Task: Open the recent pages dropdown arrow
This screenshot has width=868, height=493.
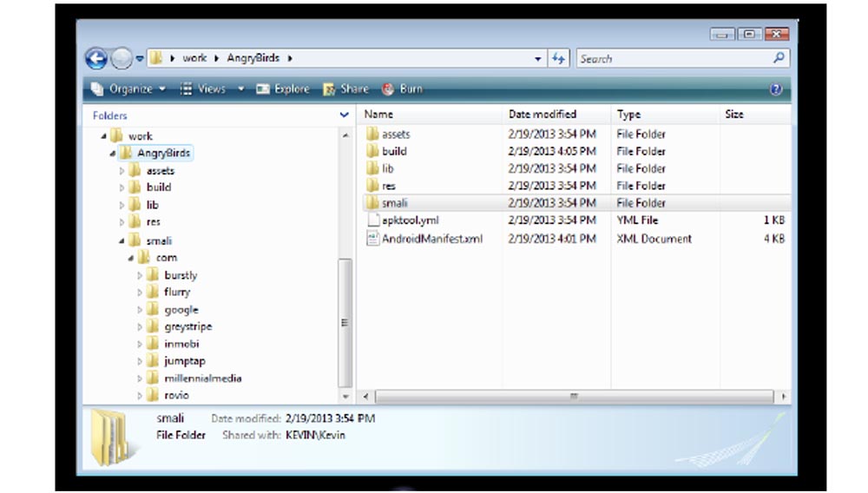Action: point(140,59)
